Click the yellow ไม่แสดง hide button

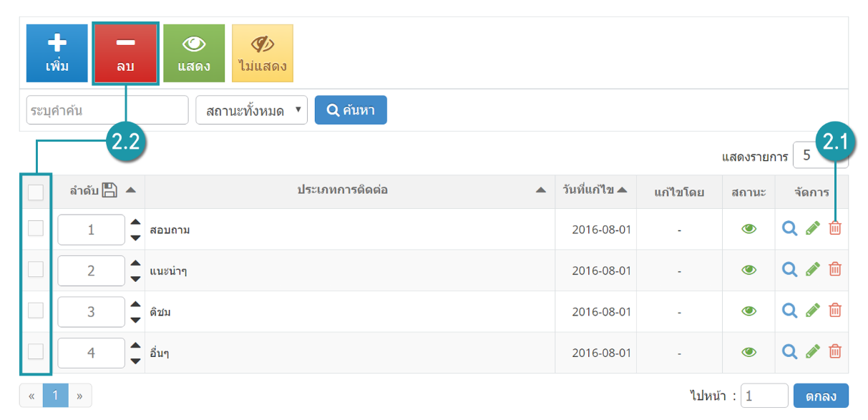(x=263, y=53)
